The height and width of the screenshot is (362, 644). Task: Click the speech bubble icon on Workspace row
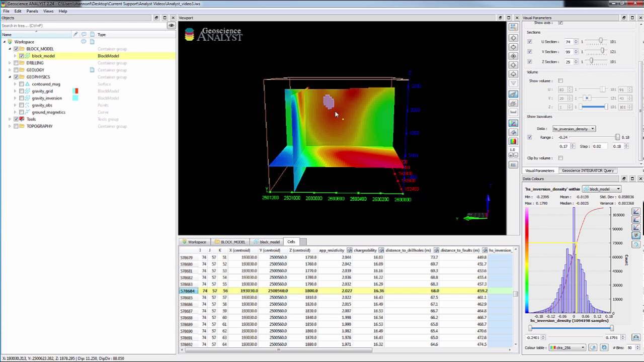84,42
